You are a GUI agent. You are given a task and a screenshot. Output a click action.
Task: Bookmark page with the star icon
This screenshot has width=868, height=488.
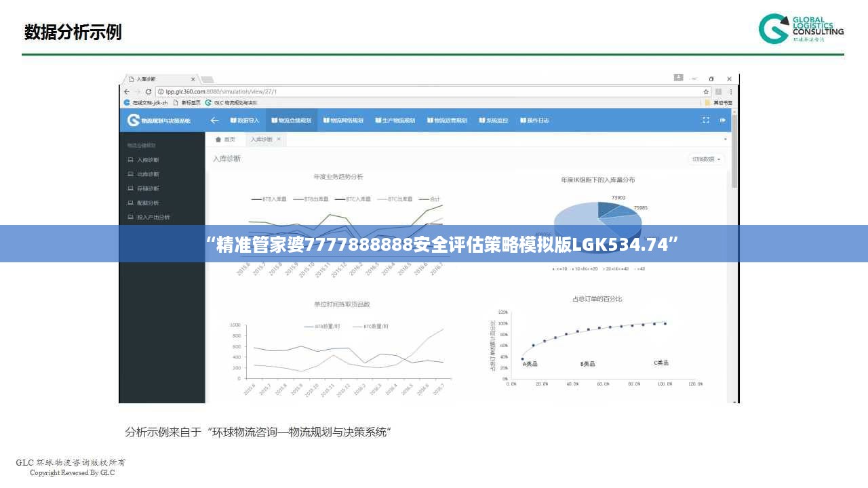[x=706, y=91]
